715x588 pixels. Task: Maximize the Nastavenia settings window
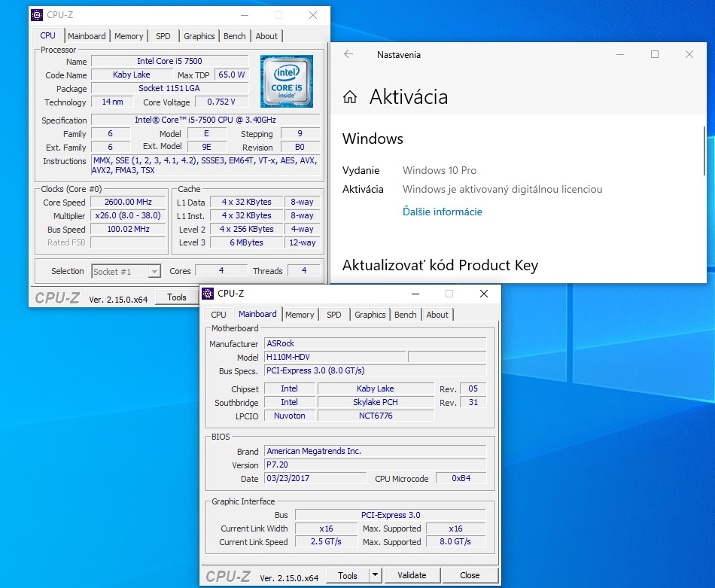coord(655,54)
